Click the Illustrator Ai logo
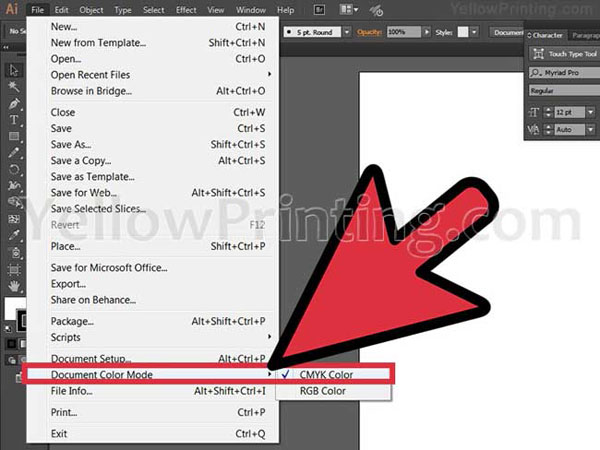This screenshot has height=450, width=600. click(11, 8)
